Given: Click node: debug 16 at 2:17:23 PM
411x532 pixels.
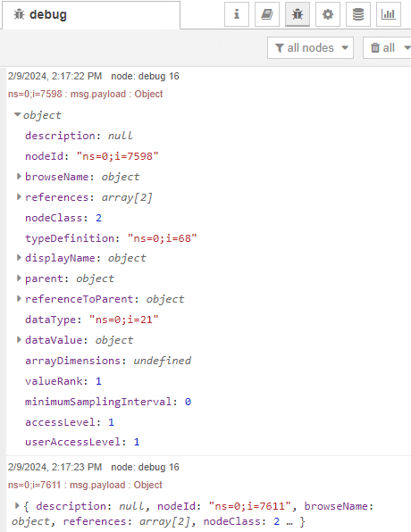Looking at the screenshot, I should pyautogui.click(x=145, y=467).
